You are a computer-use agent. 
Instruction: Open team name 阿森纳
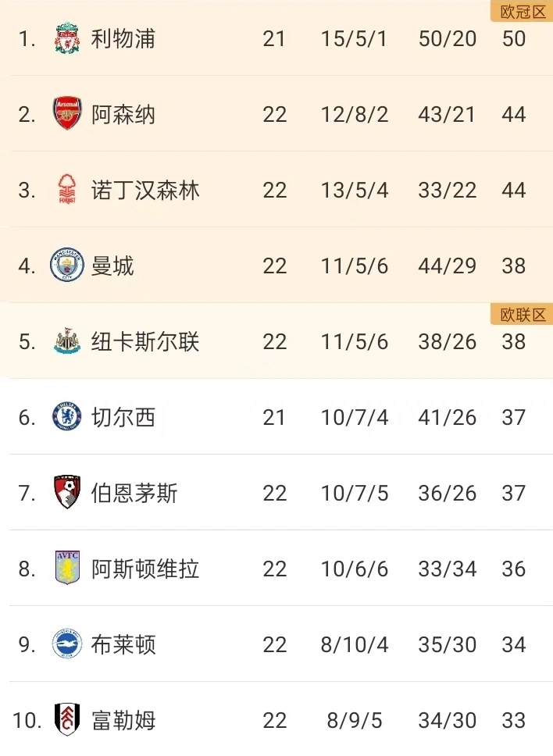123,114
